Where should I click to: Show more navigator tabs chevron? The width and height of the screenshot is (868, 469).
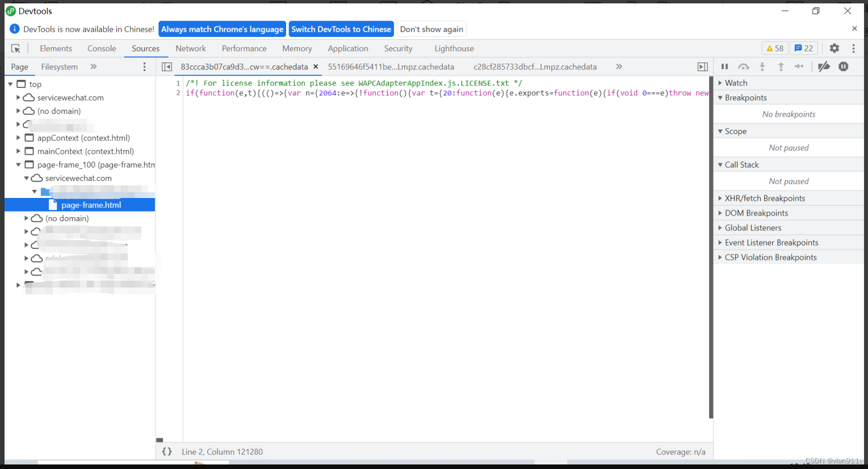click(x=94, y=67)
